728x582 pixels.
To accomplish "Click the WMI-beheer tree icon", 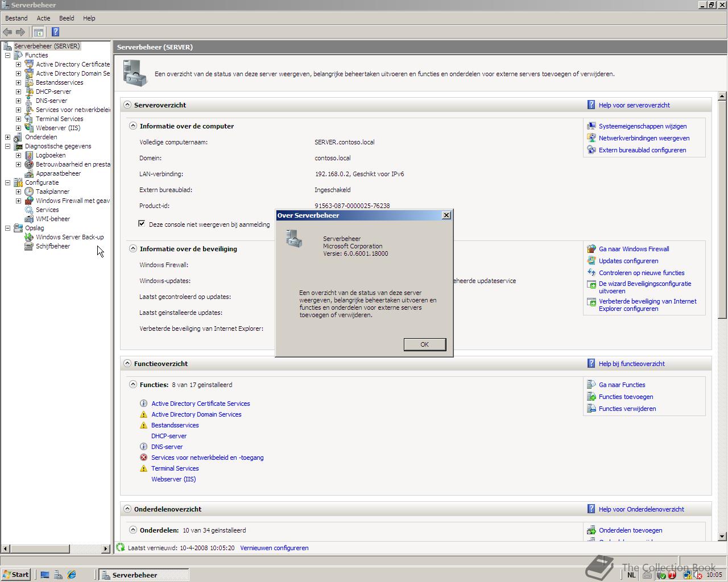I will click(x=29, y=219).
